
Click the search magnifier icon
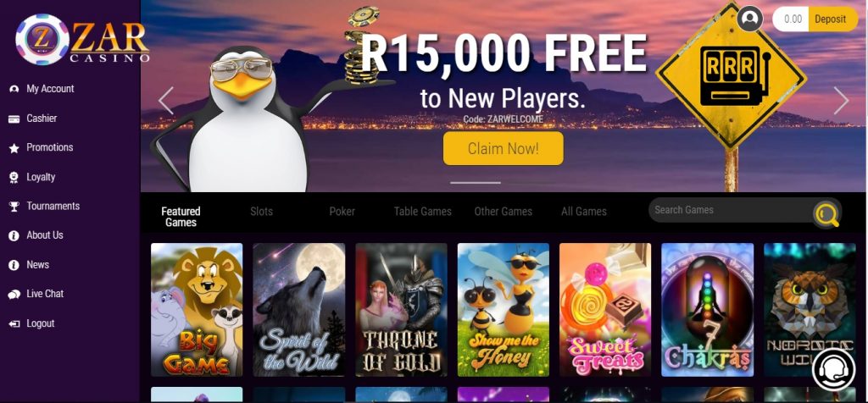[826, 214]
